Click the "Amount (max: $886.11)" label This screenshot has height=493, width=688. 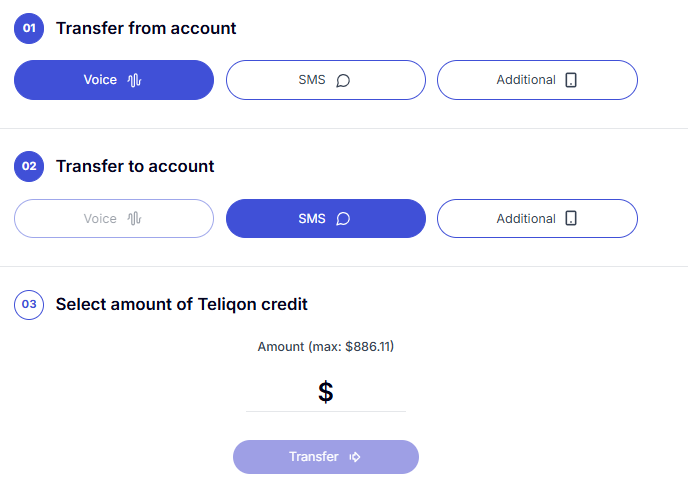[326, 346]
